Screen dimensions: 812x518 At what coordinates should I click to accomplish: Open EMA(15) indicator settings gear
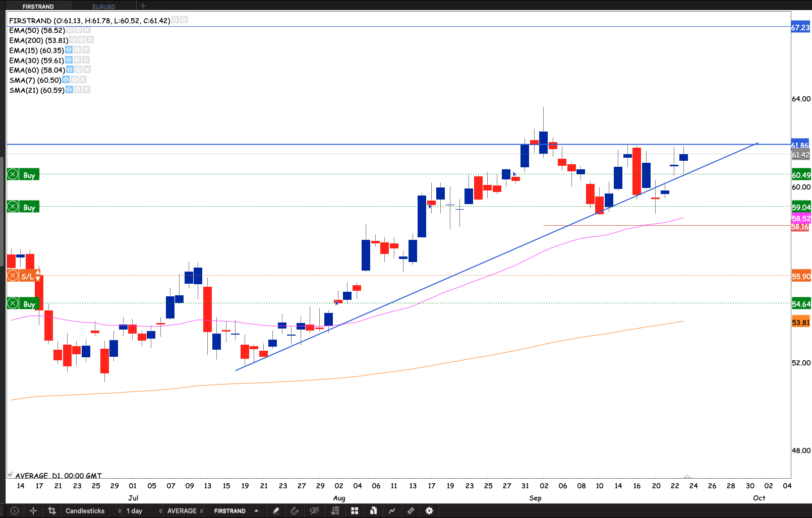pyautogui.click(x=77, y=50)
